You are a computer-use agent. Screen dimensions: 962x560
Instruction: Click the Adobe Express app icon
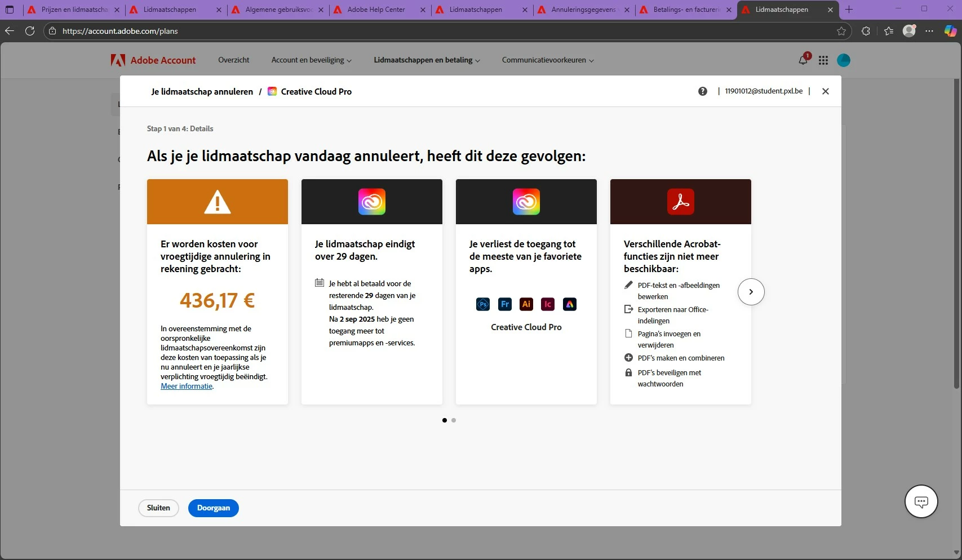(570, 304)
